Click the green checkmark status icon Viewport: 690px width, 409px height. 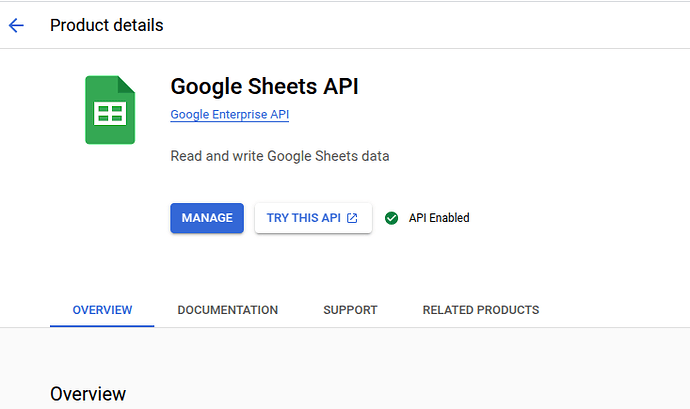pyautogui.click(x=391, y=218)
